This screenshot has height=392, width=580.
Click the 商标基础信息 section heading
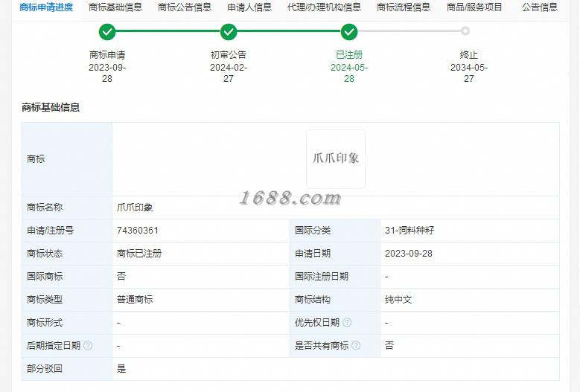pos(51,108)
